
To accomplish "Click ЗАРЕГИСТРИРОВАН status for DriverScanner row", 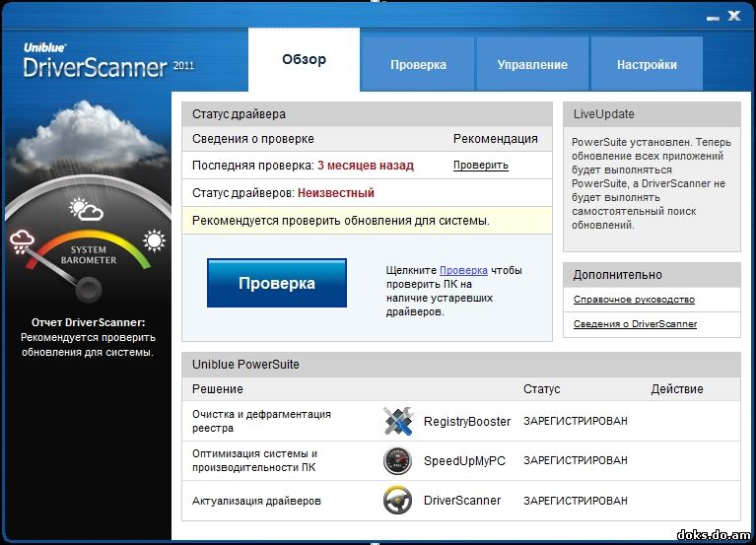I will pos(576,501).
